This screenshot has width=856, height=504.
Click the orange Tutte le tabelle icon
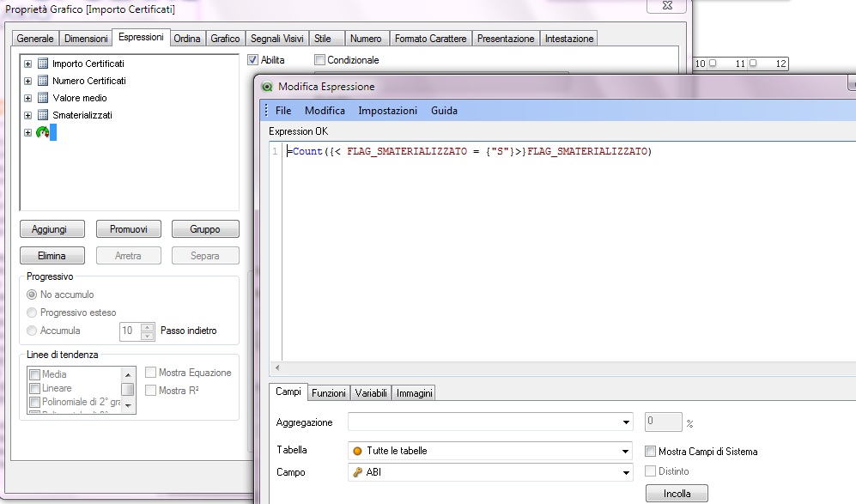357,451
